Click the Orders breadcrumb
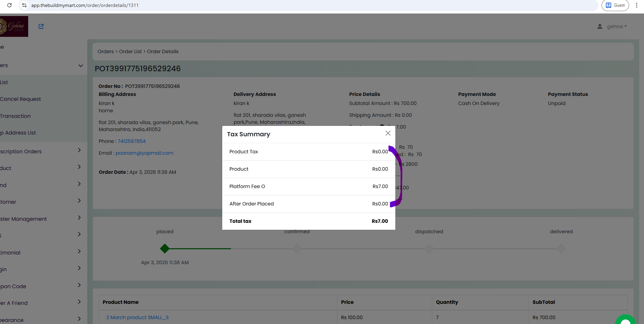The width and height of the screenshot is (644, 324). point(106,51)
